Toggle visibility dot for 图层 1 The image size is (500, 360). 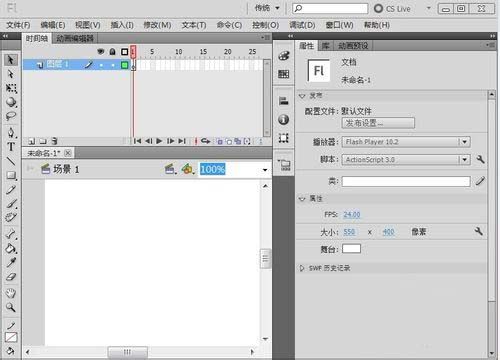(x=101, y=65)
